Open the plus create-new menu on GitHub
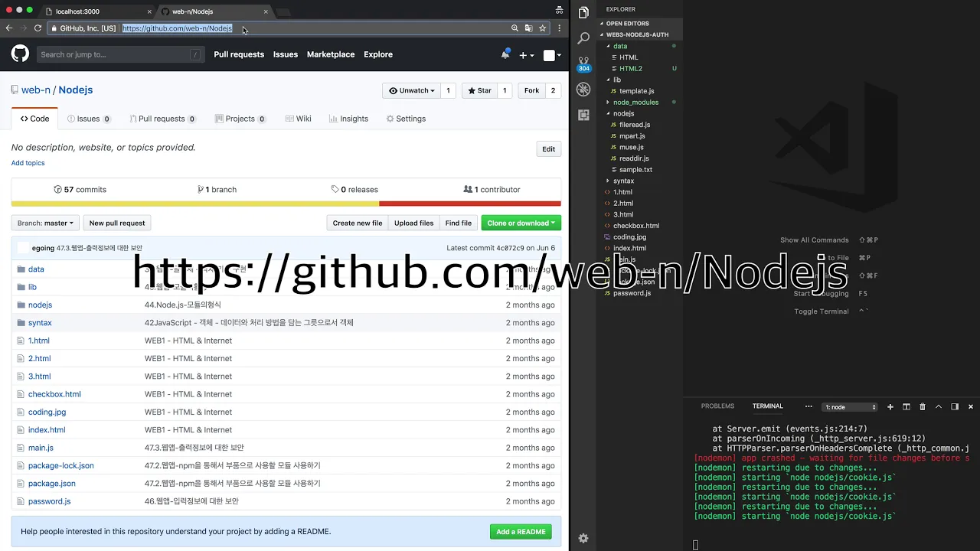Viewport: 980px width, 551px height. 527,55
